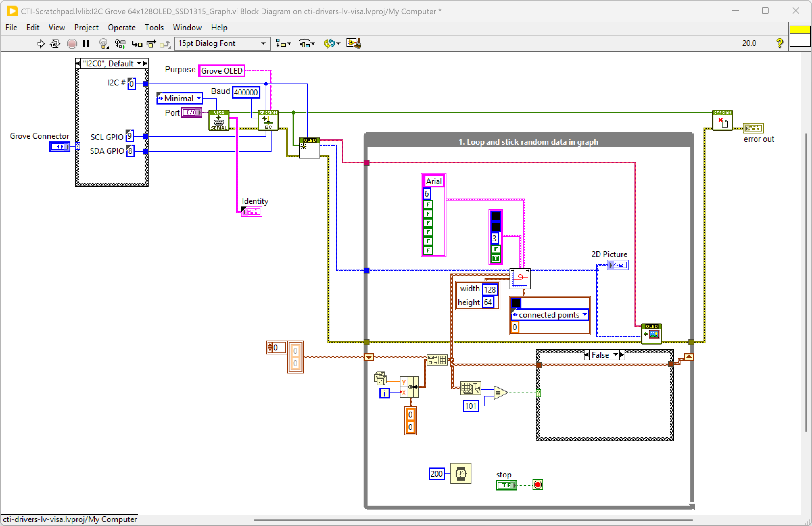Click the Context Help question mark icon
Image resolution: width=812 pixels, height=526 pixels.
780,43
